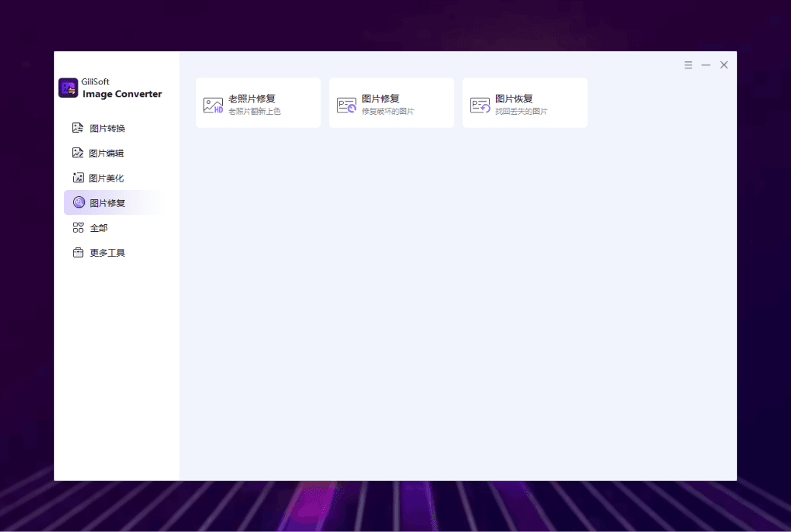The height and width of the screenshot is (532, 791).
Task: Click the 老照片修复 HD picture icon
Action: (213, 105)
